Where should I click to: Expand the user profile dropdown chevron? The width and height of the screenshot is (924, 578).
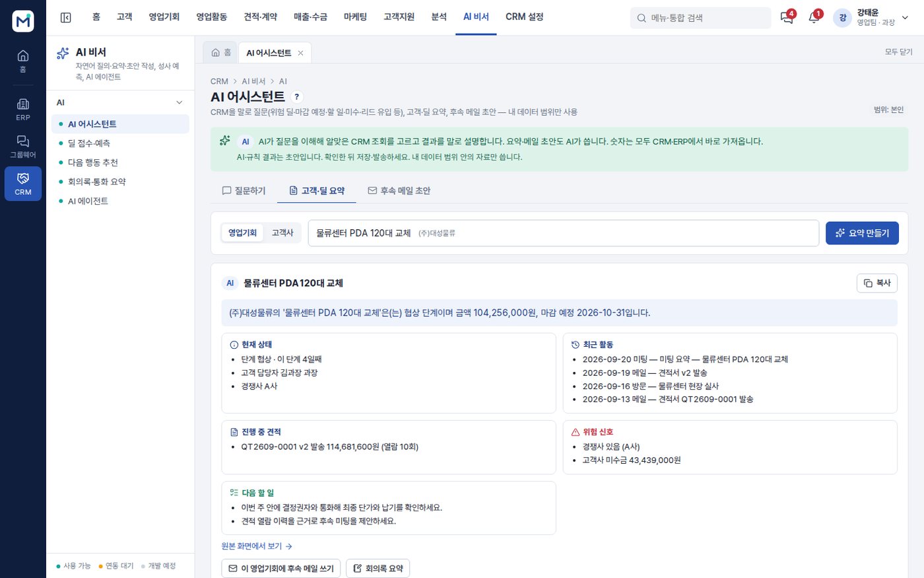[x=905, y=18]
